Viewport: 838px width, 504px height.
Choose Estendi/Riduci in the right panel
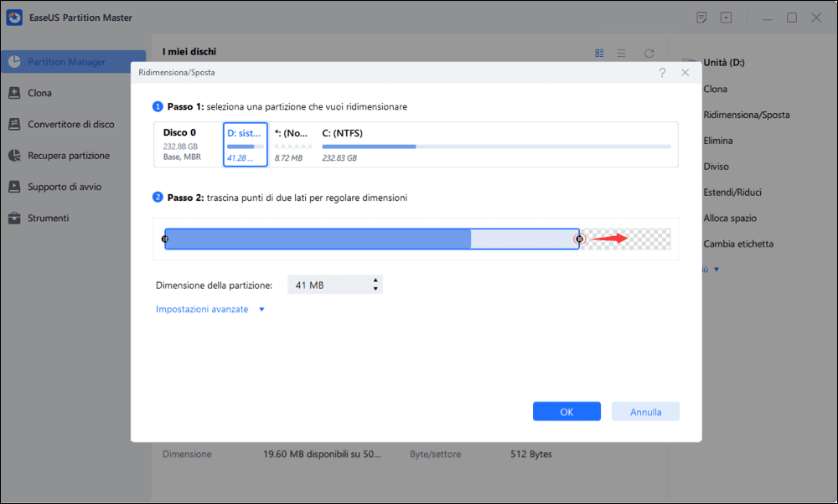coord(732,193)
